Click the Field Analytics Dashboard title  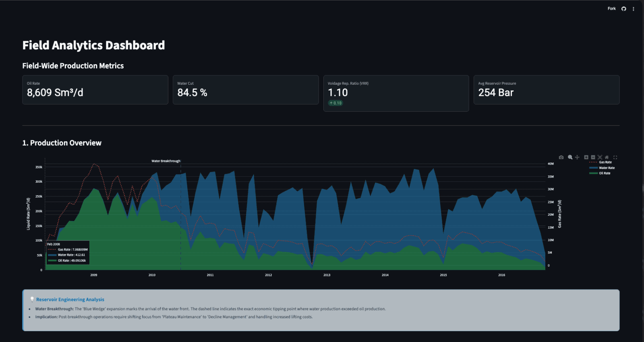[93, 45]
